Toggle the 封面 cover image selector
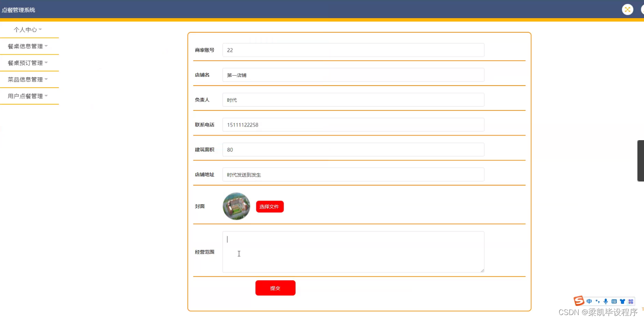Screen dimensions: 644x320 236,206
